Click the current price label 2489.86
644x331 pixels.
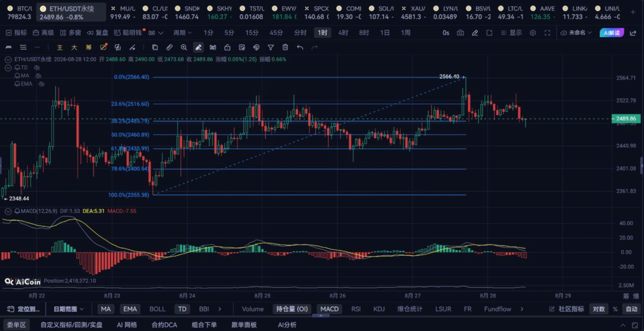[626, 119]
